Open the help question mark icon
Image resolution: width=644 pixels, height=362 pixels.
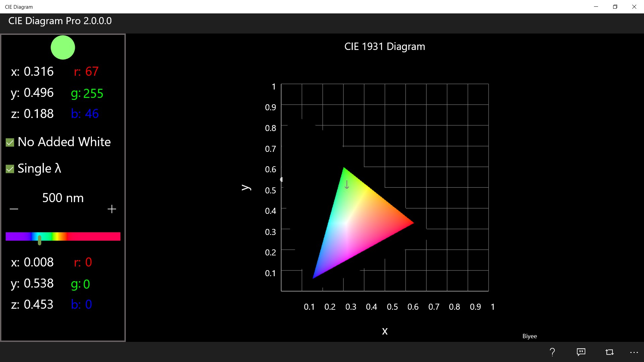(552, 352)
